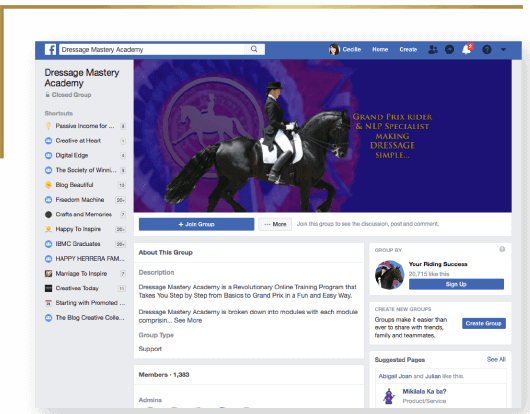Go to the Home menu
Viewport: 530px width, 414px height.
(380, 49)
